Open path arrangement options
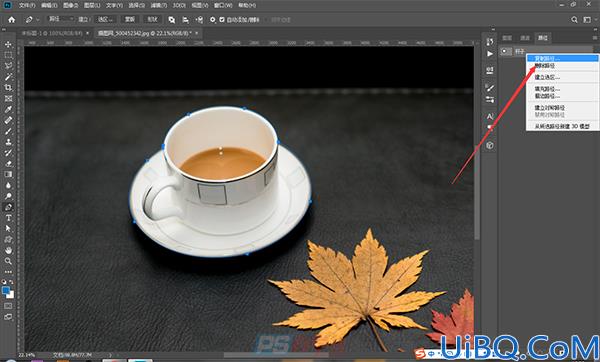The height and width of the screenshot is (362, 600). [199, 20]
